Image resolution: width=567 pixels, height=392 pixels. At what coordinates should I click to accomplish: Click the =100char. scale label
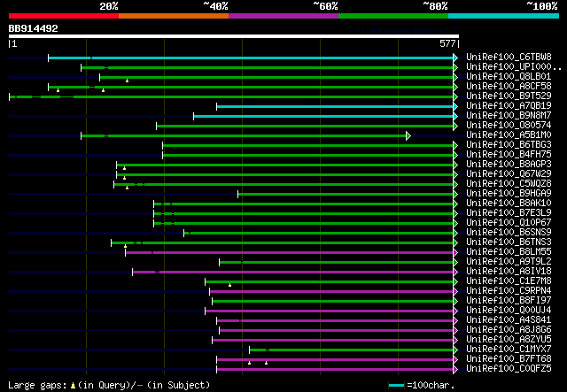pyautogui.click(x=431, y=386)
